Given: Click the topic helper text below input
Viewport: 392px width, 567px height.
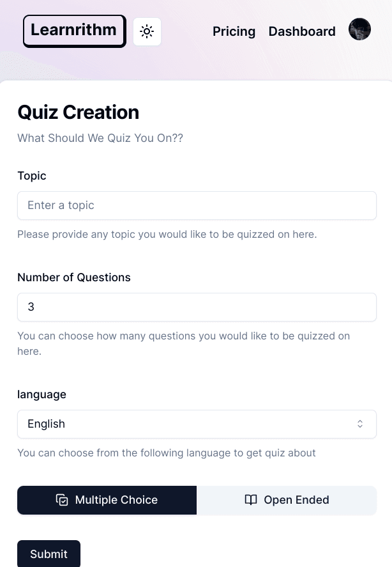Looking at the screenshot, I should (167, 234).
